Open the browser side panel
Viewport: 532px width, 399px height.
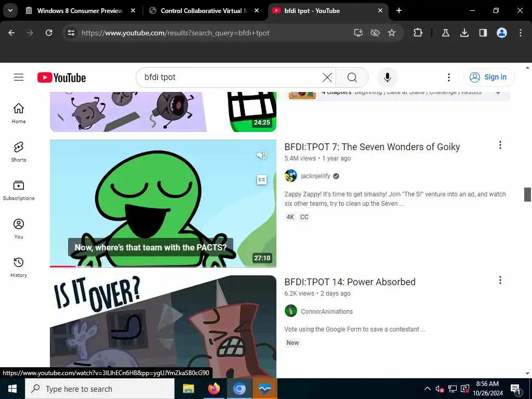(x=483, y=33)
